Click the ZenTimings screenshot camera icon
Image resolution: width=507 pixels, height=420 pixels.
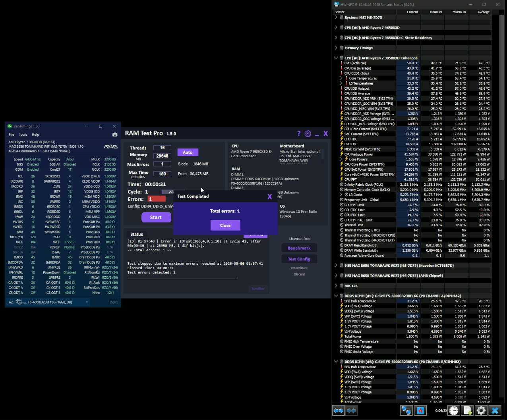tap(115, 135)
